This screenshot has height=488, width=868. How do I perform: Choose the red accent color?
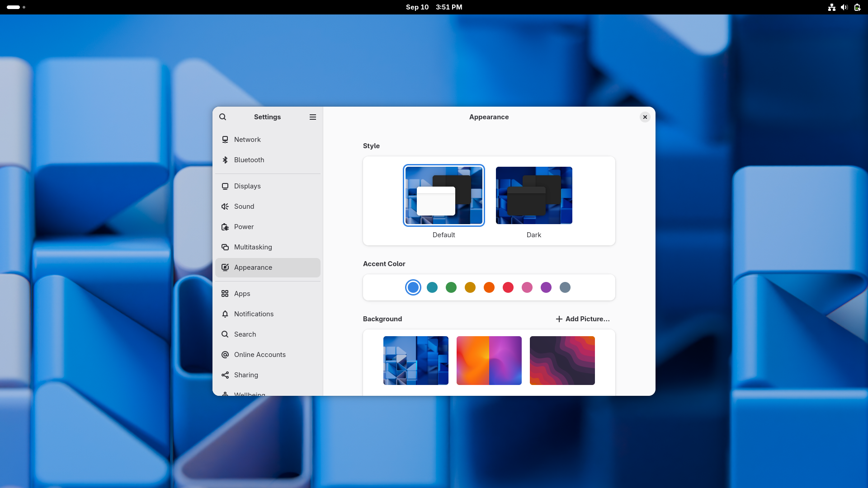[508, 287]
